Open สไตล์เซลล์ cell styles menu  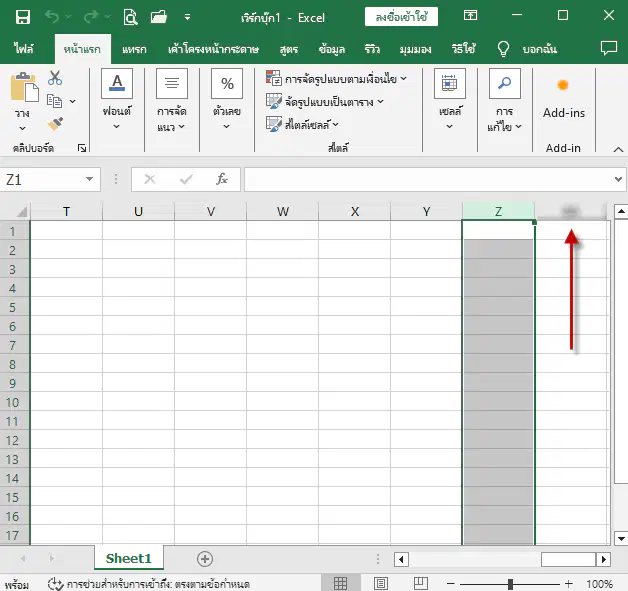pos(302,124)
